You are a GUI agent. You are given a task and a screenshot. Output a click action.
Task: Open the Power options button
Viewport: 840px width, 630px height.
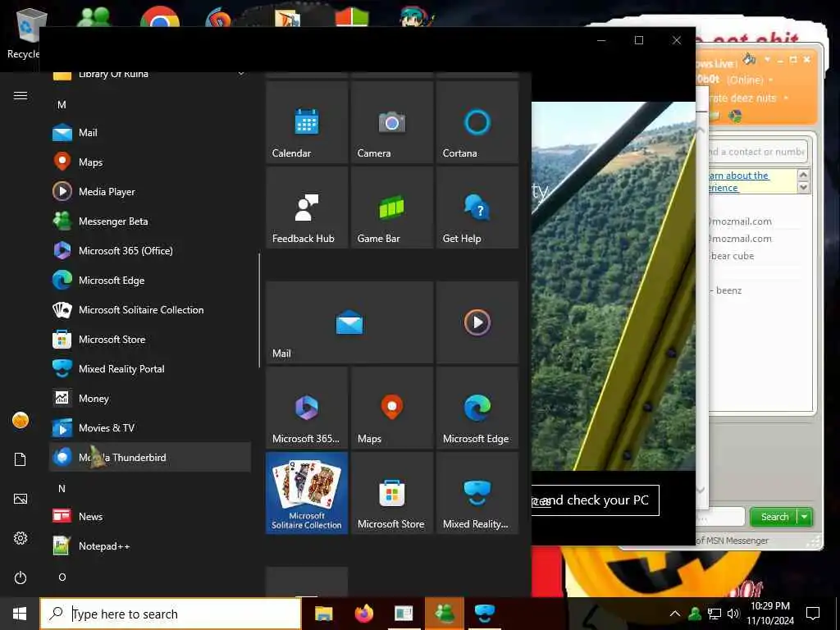pyautogui.click(x=21, y=578)
